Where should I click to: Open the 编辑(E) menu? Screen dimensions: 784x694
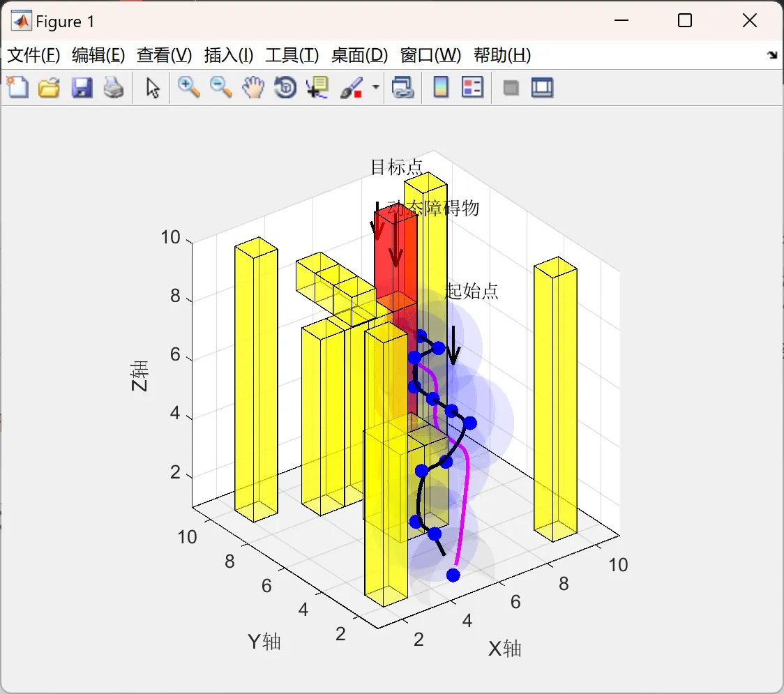click(x=98, y=55)
